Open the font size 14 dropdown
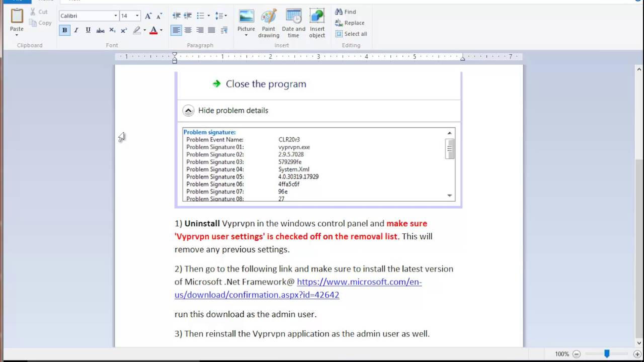Viewport: 644px width, 362px height. click(x=137, y=16)
